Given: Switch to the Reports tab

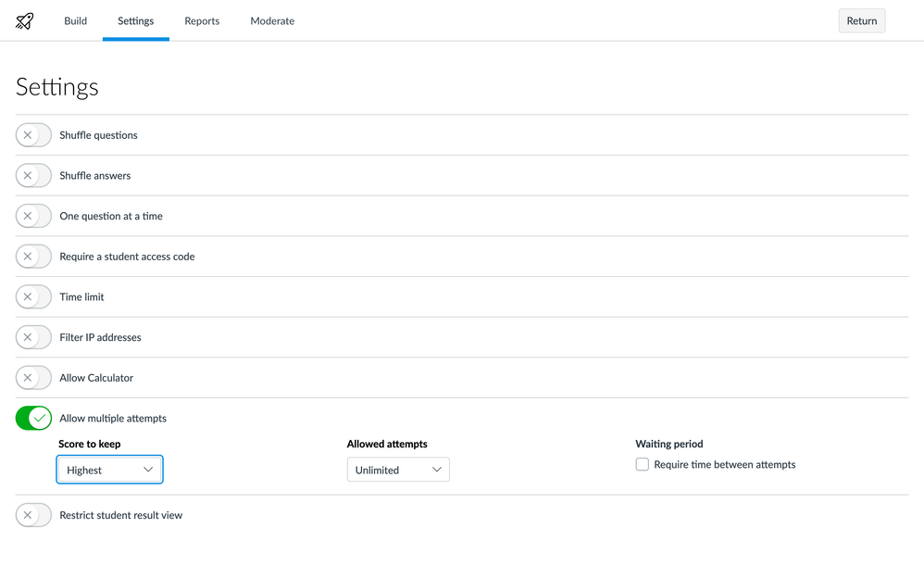Looking at the screenshot, I should click(x=202, y=20).
